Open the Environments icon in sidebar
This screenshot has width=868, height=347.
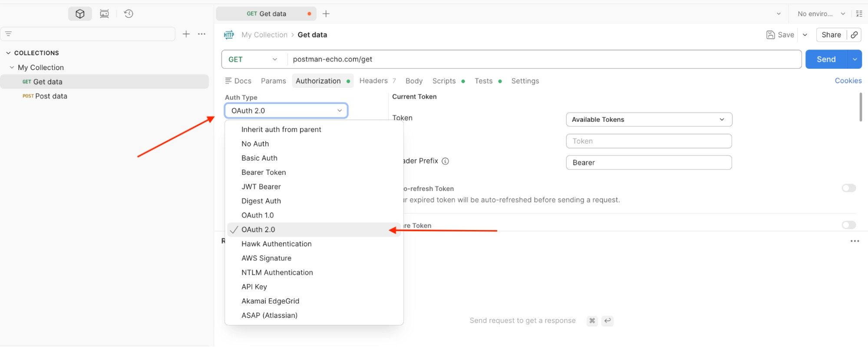coord(104,14)
